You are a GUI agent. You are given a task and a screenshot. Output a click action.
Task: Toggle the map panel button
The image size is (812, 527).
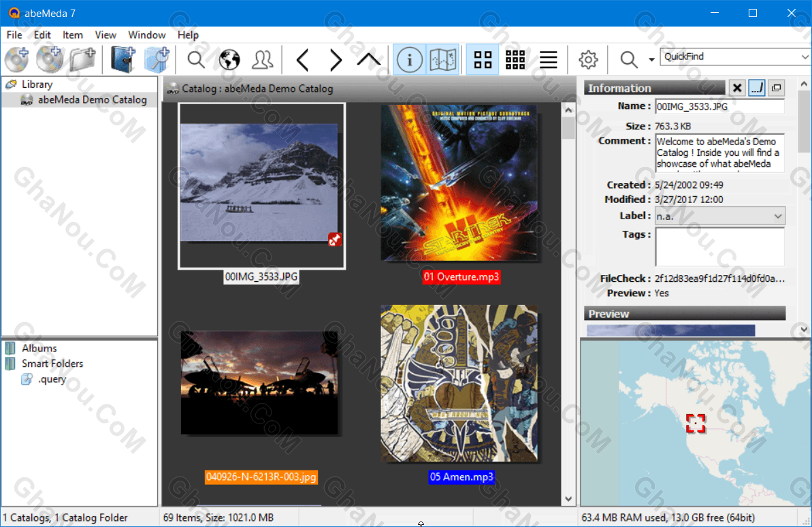(x=443, y=60)
